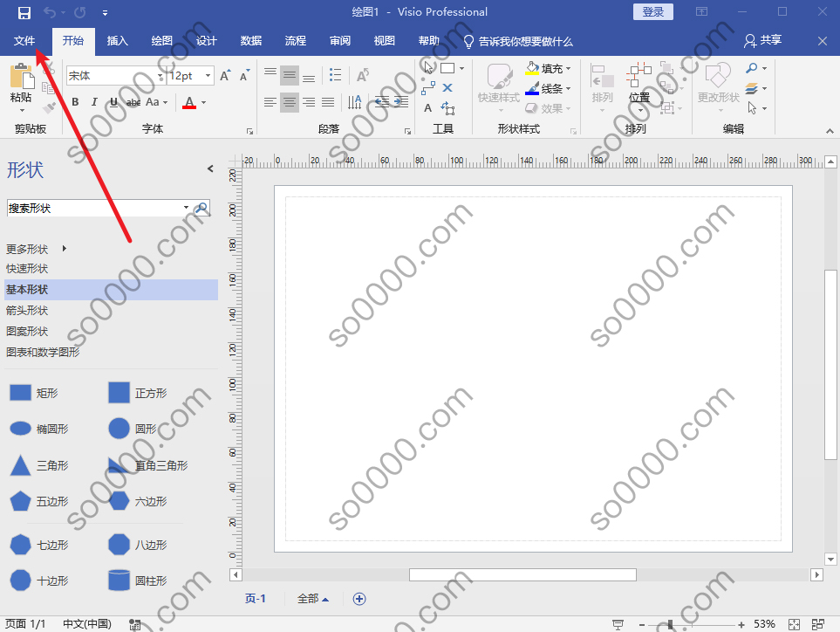This screenshot has width=840, height=632.
Task: Select the text A tool
Action: pos(427,107)
